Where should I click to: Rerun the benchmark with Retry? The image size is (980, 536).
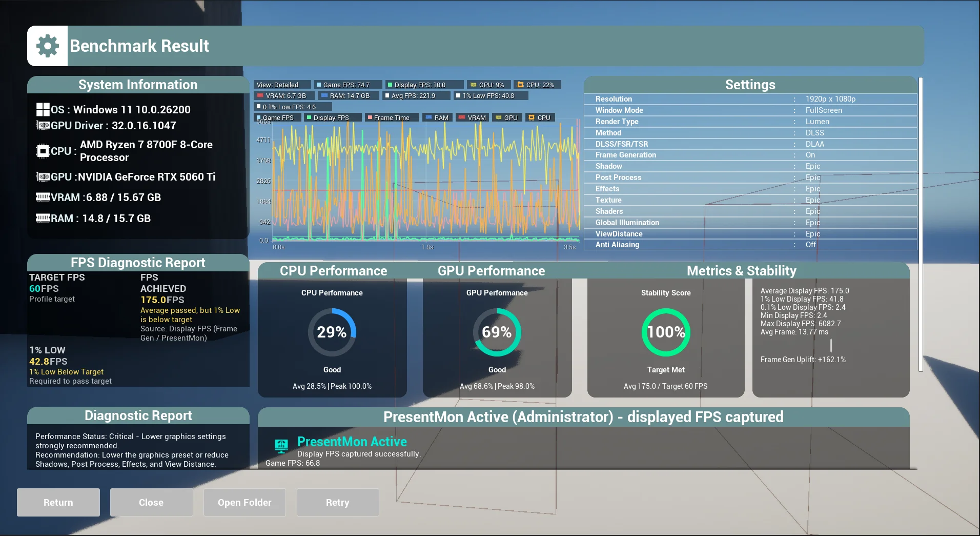pyautogui.click(x=338, y=503)
